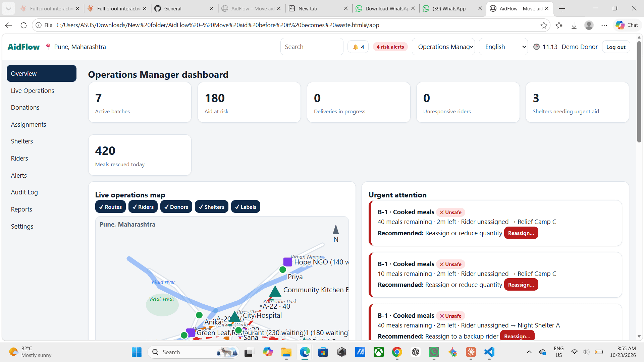Open the Copilot Chat button
This screenshot has width=644, height=362.
point(627,25)
